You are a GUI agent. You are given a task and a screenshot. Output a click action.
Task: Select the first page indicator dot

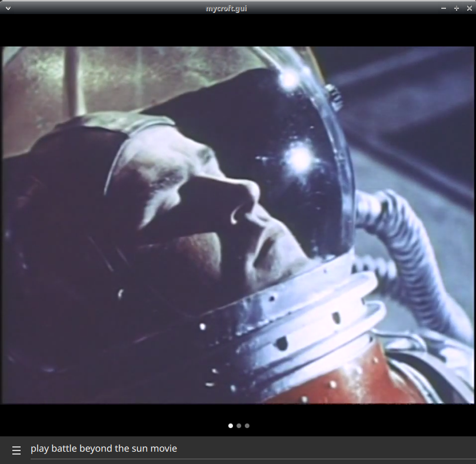pyautogui.click(x=231, y=426)
